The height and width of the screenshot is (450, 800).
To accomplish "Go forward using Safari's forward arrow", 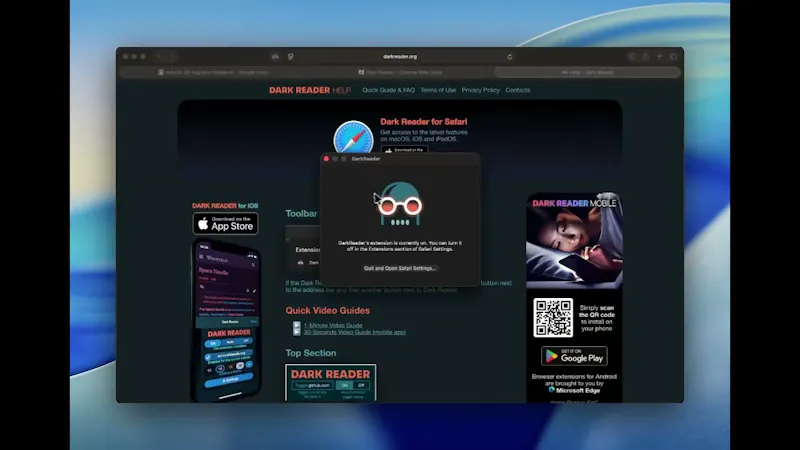I will click(172, 57).
